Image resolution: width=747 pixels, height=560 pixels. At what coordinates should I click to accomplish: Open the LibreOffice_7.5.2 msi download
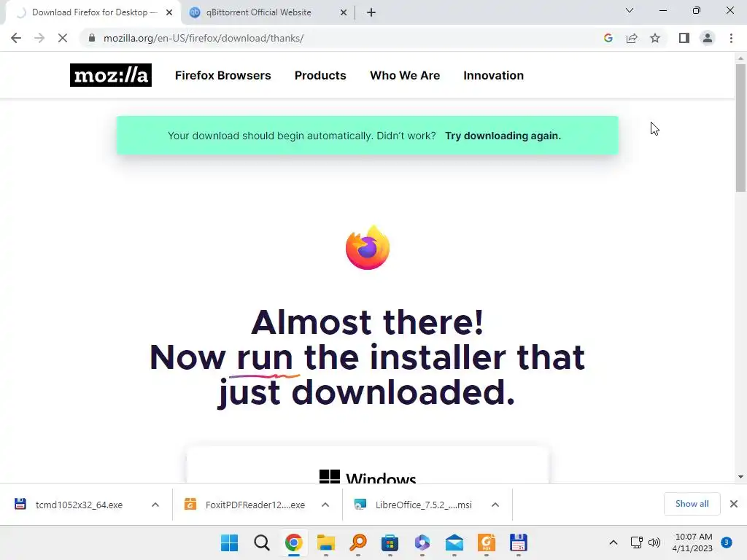(414, 505)
